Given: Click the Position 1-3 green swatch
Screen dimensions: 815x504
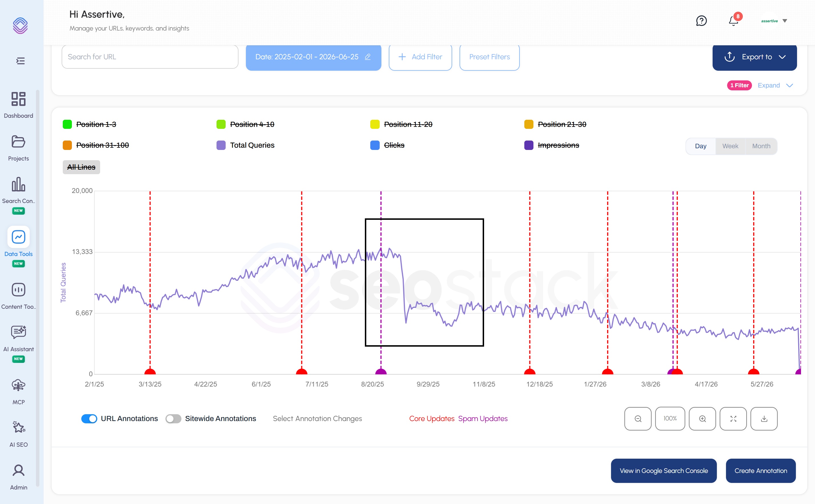Looking at the screenshot, I should [x=67, y=124].
